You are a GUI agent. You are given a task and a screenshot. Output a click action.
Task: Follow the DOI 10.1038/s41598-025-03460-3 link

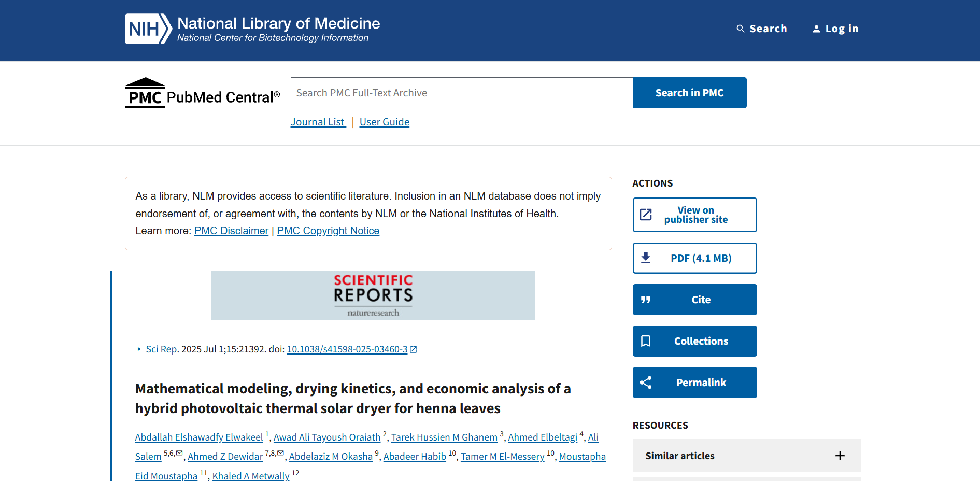(347, 349)
